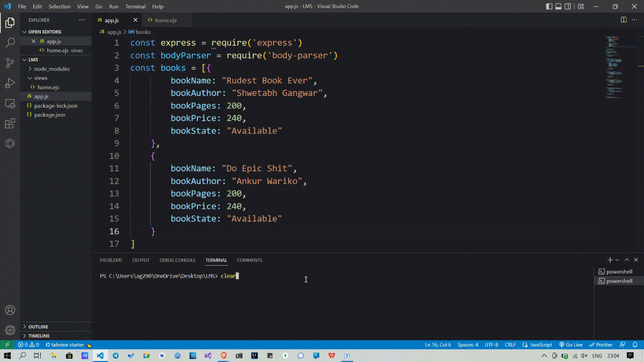The width and height of the screenshot is (644, 362).
Task: Change CRLF end of line sequence
Action: 510,345
